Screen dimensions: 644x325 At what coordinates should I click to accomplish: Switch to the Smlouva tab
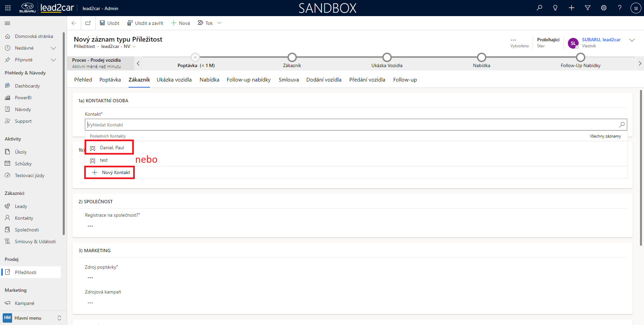[x=288, y=80]
